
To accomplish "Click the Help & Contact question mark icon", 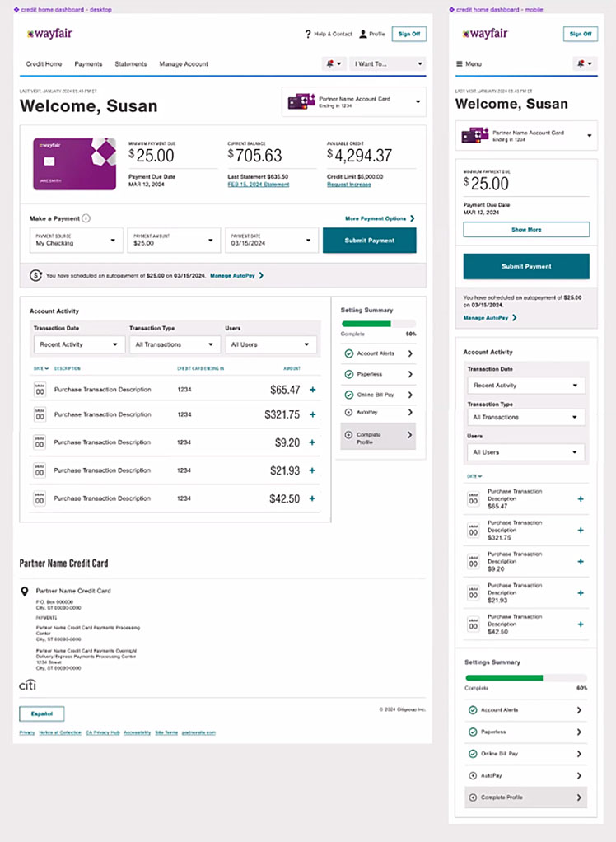I will [307, 34].
